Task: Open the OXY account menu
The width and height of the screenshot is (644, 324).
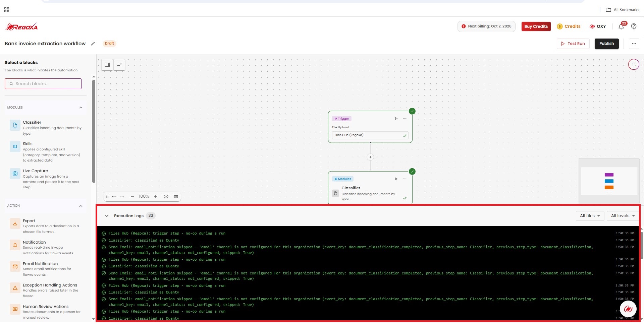Action: point(598,26)
